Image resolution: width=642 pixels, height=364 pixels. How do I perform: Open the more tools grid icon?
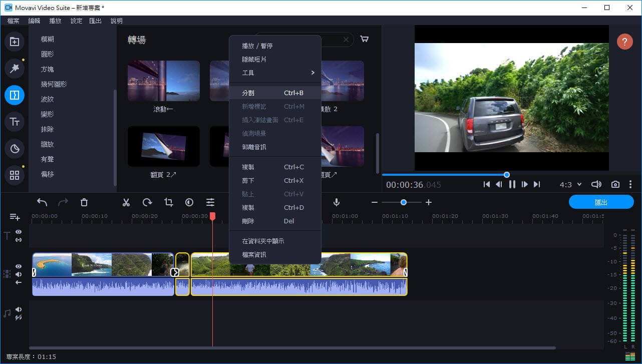tap(15, 175)
